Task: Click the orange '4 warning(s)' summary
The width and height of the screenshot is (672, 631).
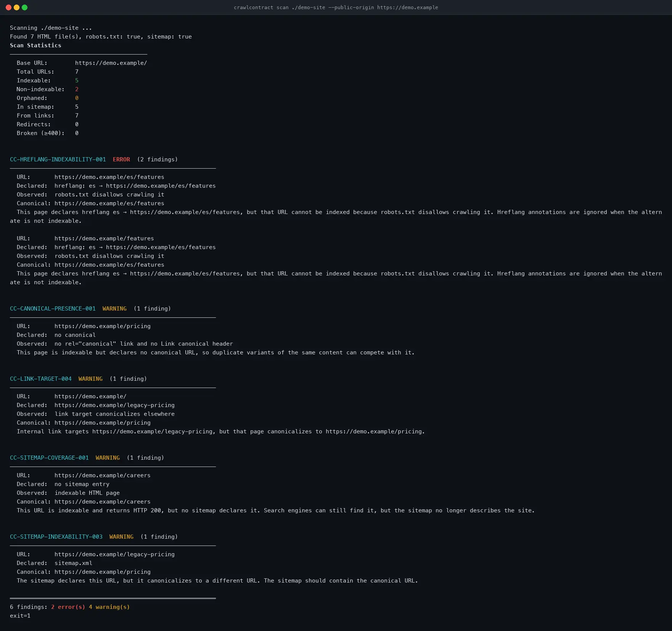Action: pos(109,607)
